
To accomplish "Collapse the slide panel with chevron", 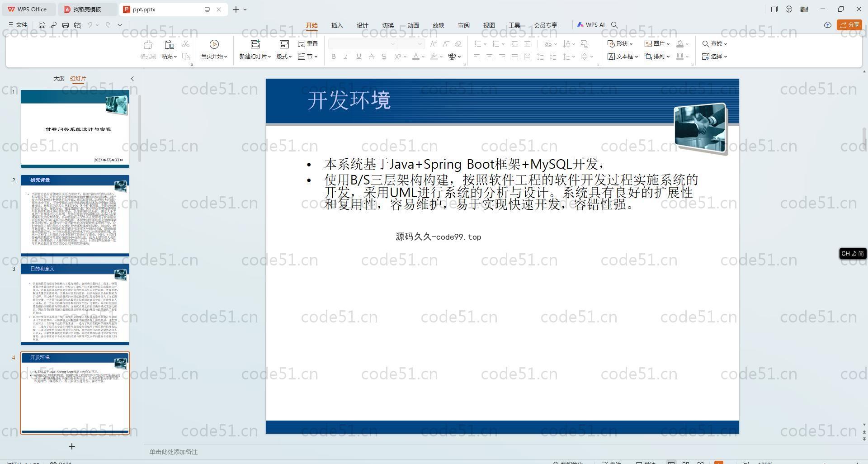I will coord(132,79).
